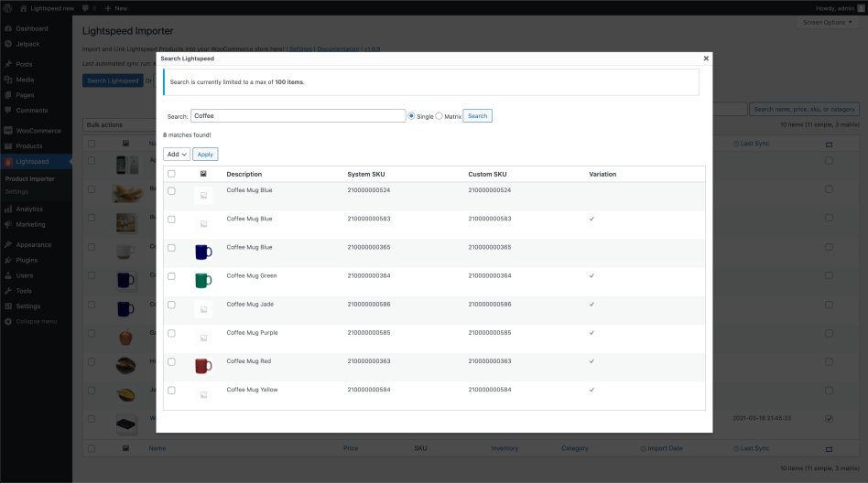Open Products in the admin sidebar
Screen dimensions: 868x483
pos(28,146)
